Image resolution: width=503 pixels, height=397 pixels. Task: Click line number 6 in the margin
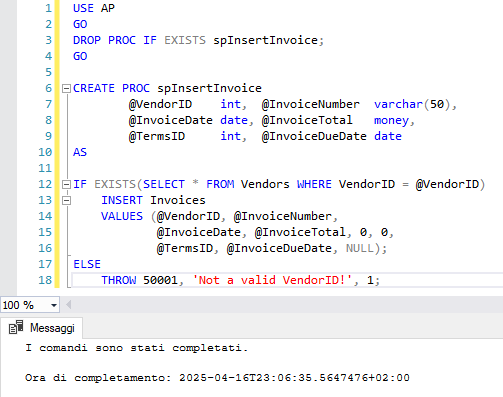click(49, 88)
